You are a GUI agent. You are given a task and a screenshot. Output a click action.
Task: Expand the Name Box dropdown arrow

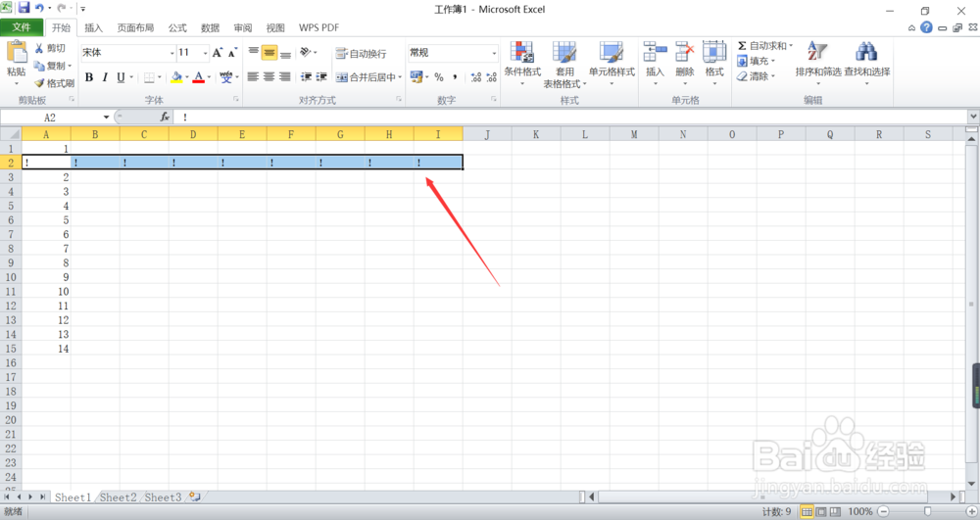pos(106,117)
